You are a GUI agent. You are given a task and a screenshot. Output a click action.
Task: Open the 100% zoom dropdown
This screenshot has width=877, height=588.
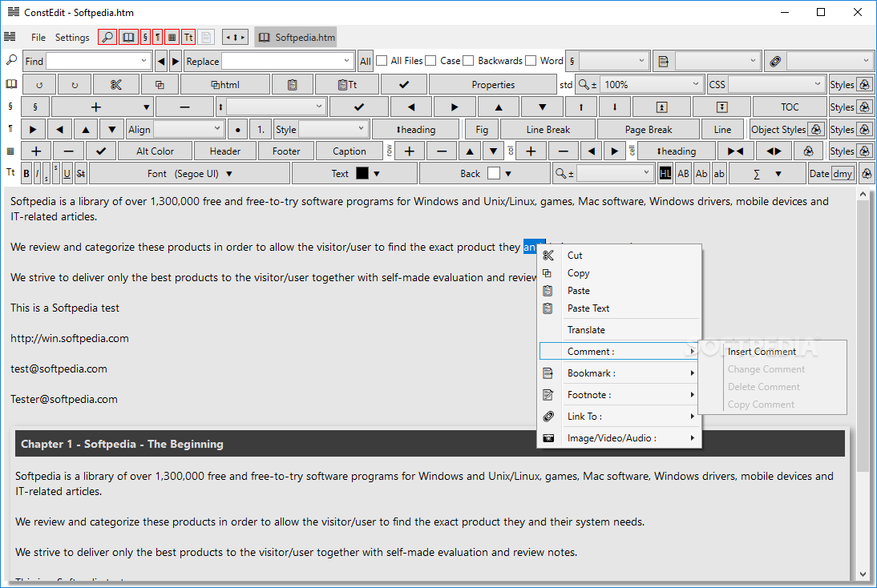[695, 84]
